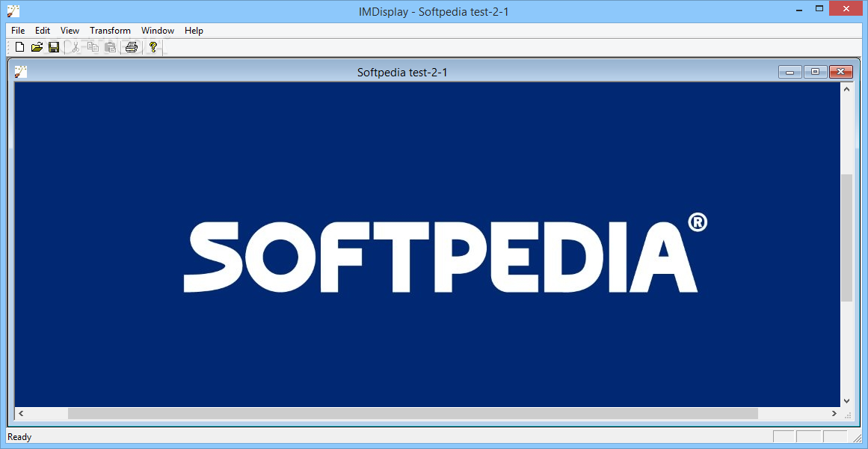The width and height of the screenshot is (868, 449).
Task: Click the IMDisplay wizard icon in title bar
Action: [13, 10]
